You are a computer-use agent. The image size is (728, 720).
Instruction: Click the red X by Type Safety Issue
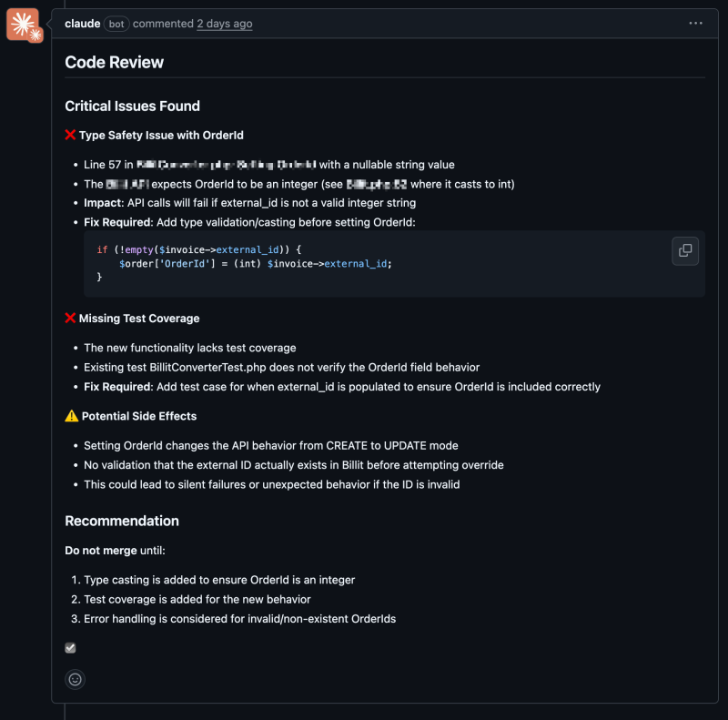click(70, 136)
